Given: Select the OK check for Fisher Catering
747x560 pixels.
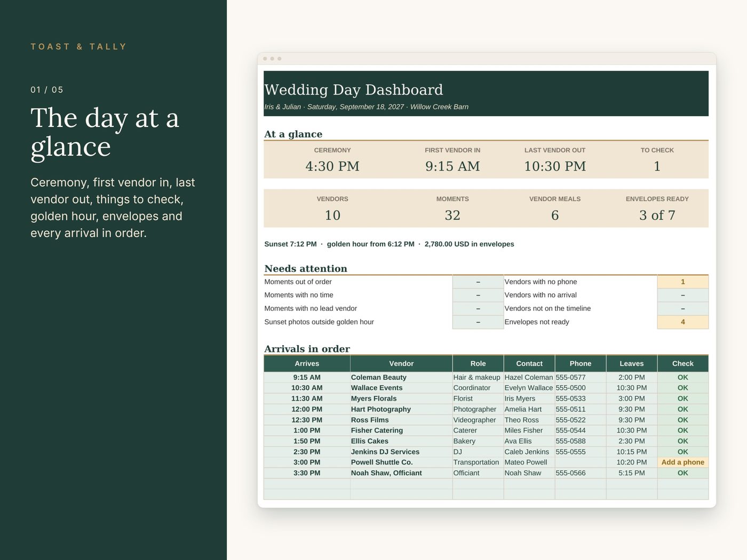Looking at the screenshot, I should point(683,431).
